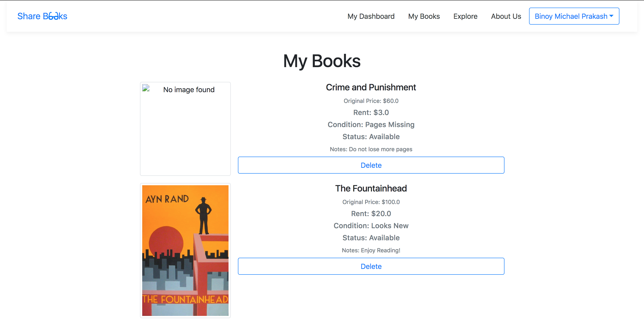The height and width of the screenshot is (332, 644).
Task: Click The Fountainhead title
Action: 371,188
